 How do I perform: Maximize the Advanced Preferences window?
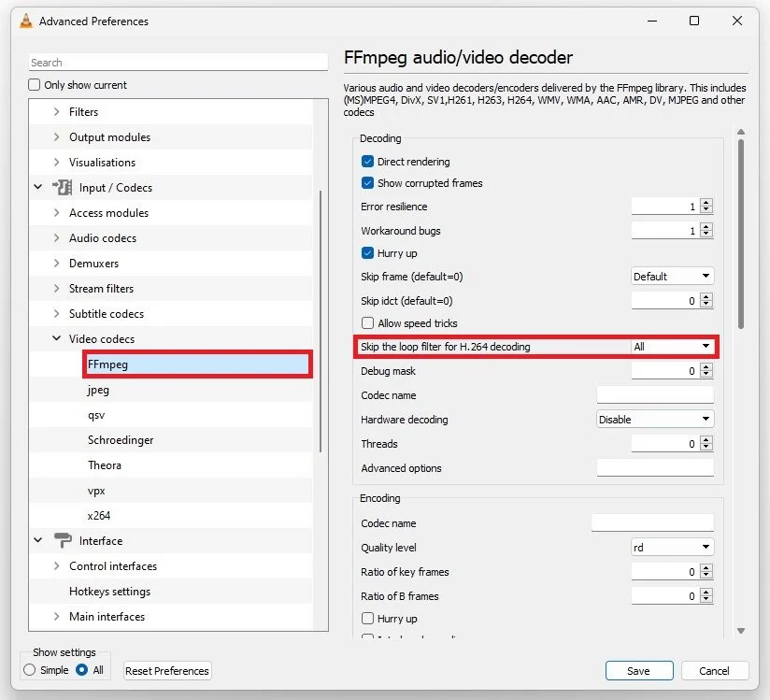click(694, 21)
